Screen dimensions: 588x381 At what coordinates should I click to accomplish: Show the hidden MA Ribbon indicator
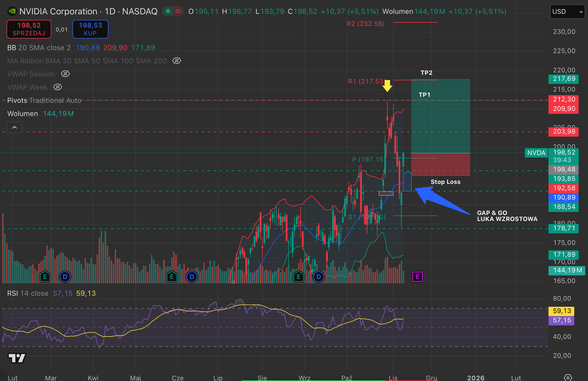(177, 61)
